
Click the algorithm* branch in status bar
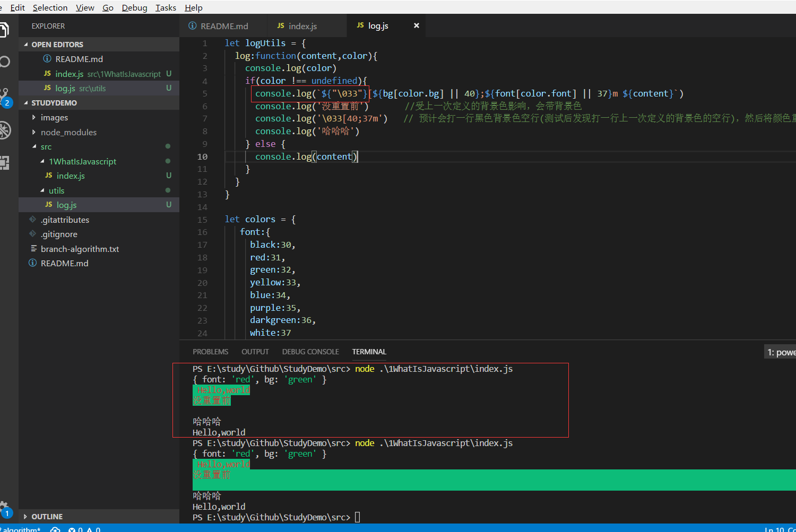(21, 529)
